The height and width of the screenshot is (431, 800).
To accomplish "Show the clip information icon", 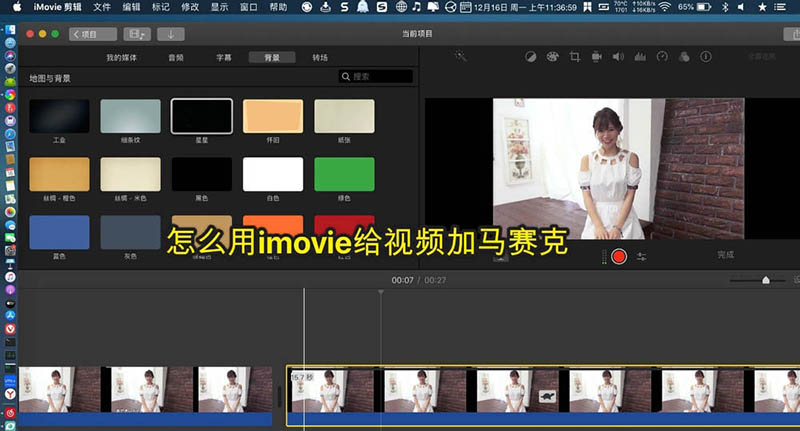I will click(706, 57).
